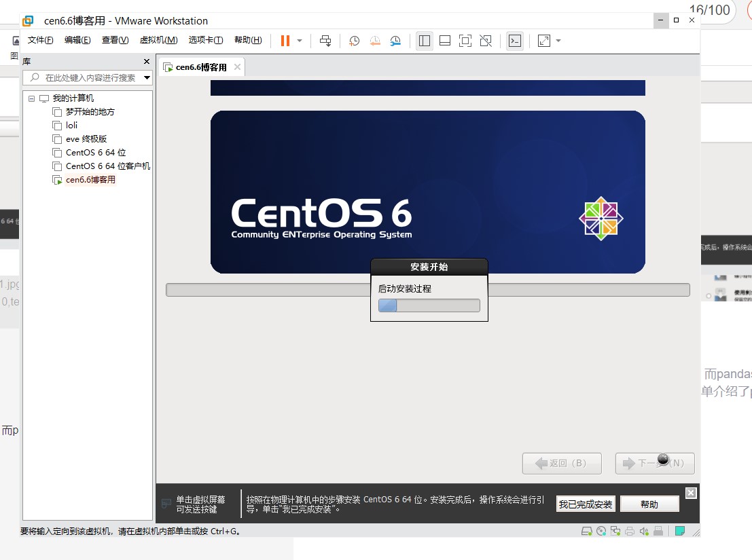Select cen6.6博客用 in the library tree
The height and width of the screenshot is (560, 752).
coord(90,180)
